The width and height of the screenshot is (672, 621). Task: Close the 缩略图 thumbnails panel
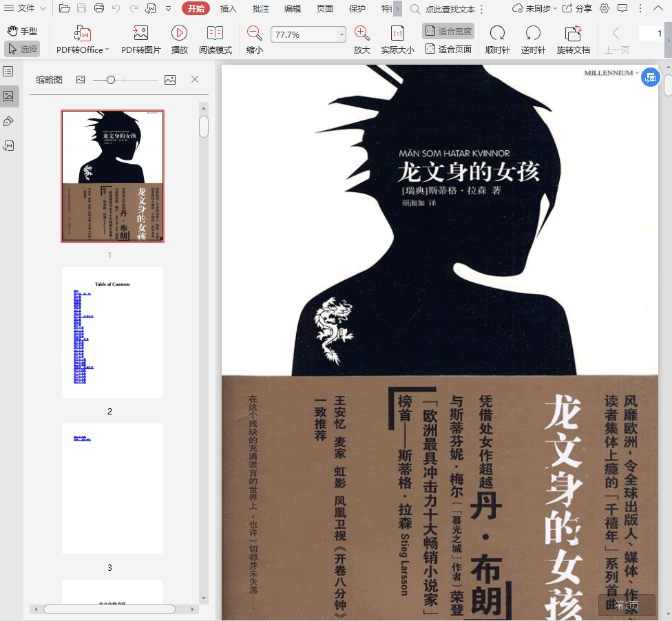(x=195, y=79)
